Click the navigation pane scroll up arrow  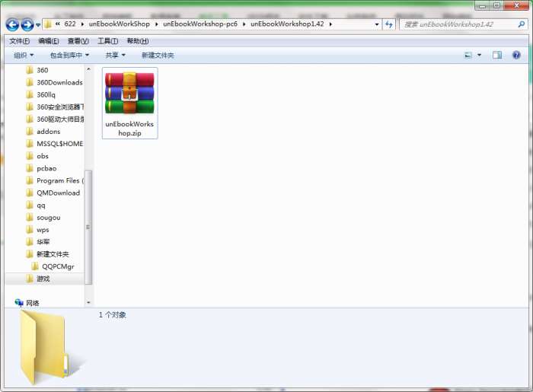[88, 69]
